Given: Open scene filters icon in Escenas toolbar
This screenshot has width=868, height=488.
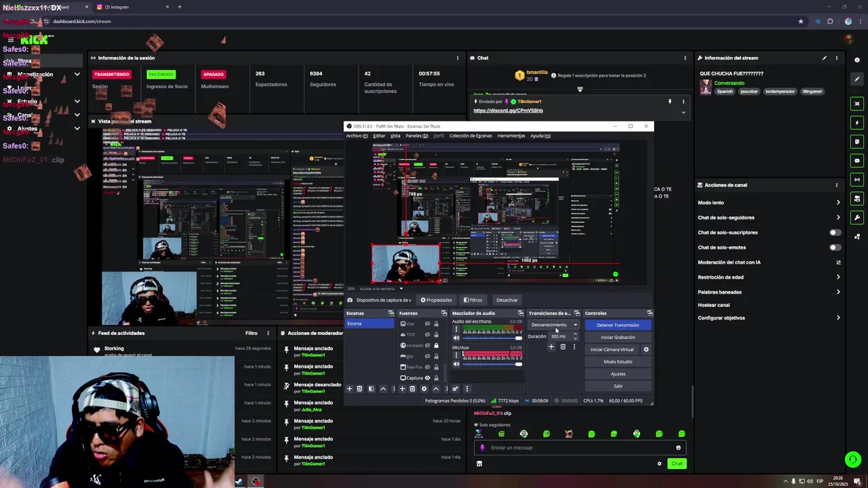Looking at the screenshot, I should click(371, 389).
